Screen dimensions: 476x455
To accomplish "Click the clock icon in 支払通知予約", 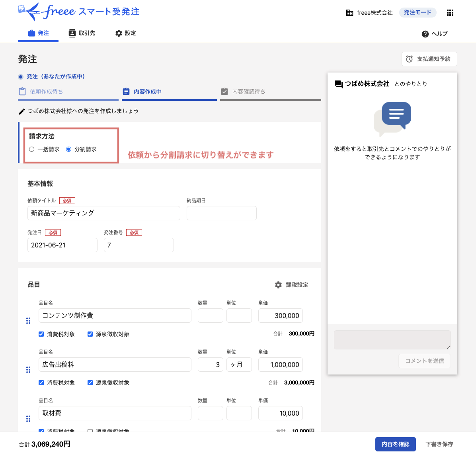I will (x=409, y=59).
